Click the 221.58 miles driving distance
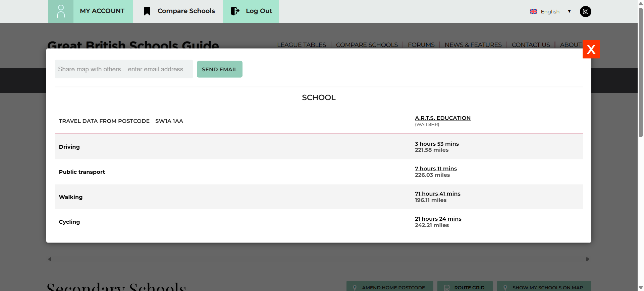This screenshot has width=644, height=291. (x=432, y=150)
